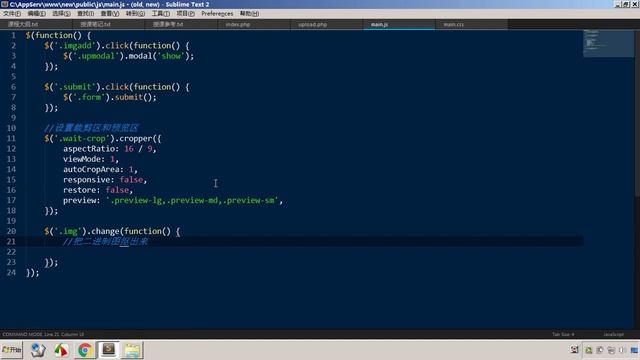The image size is (640, 360).
Task: Open the 查看(V) menu
Action: [x=110, y=13]
